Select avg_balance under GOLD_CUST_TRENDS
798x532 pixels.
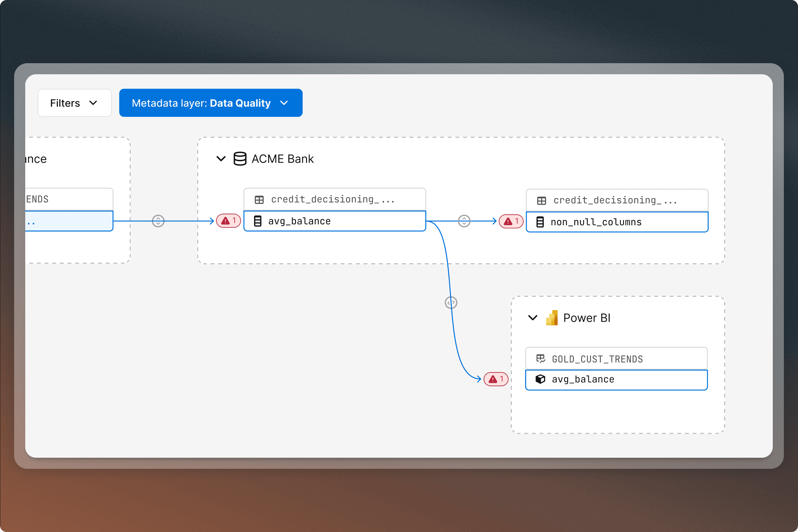tap(617, 380)
